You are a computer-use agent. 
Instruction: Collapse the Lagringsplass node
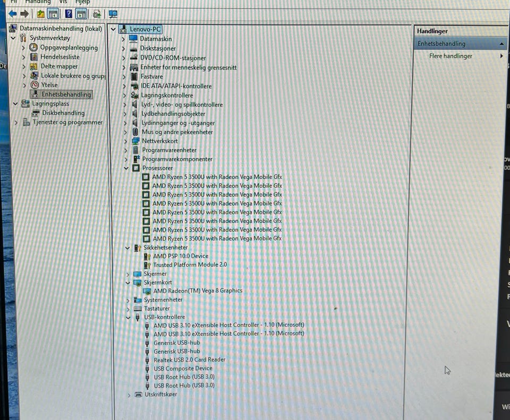[x=15, y=104]
